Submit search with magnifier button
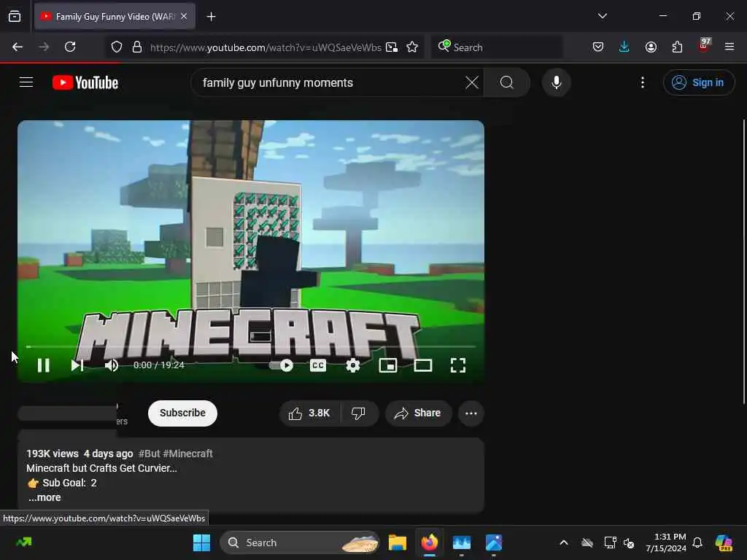 point(507,82)
